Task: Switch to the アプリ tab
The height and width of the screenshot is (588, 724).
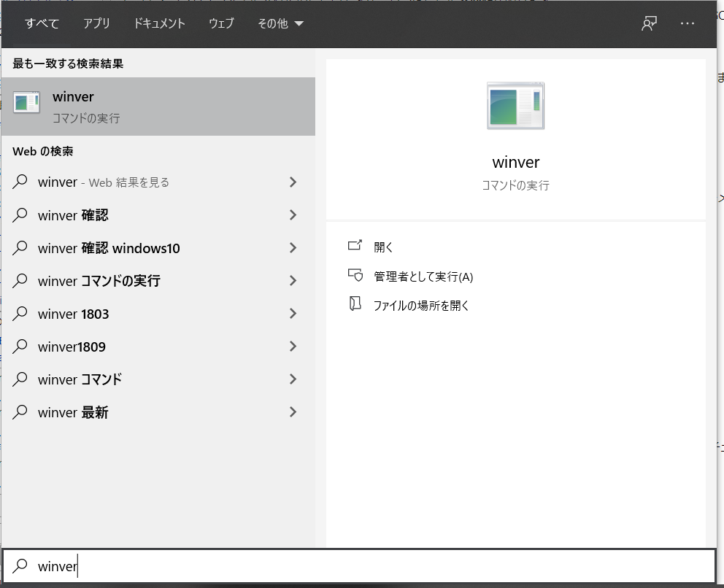Action: click(x=97, y=23)
